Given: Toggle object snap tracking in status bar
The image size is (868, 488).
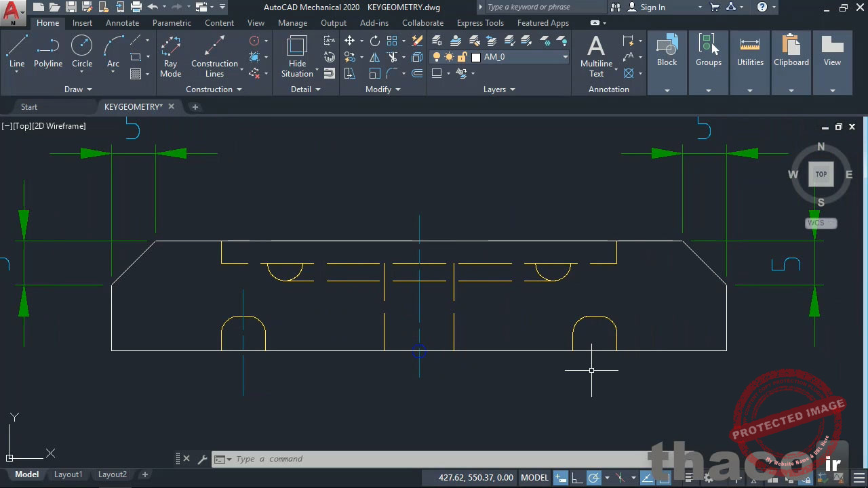Looking at the screenshot, I should 647,478.
